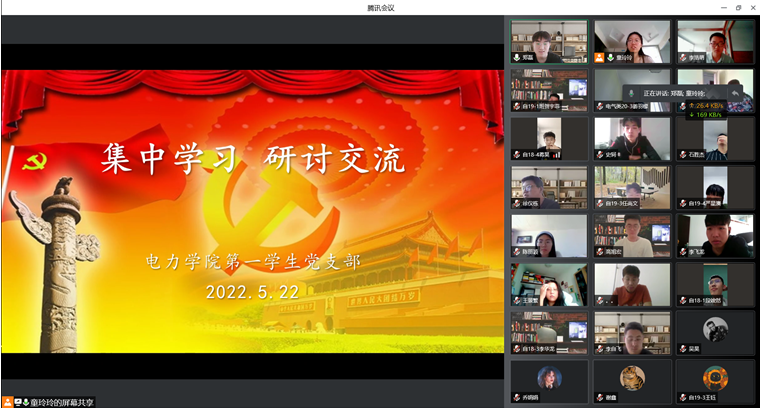The image size is (760, 408).
Task: Select the 自19-3任尚文 video tile
Action: 632,187
